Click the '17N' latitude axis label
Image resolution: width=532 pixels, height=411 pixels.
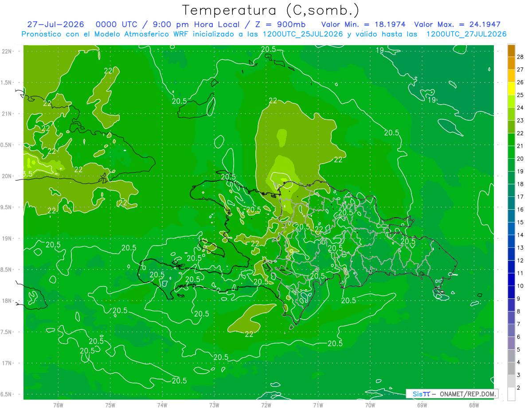point(7,363)
